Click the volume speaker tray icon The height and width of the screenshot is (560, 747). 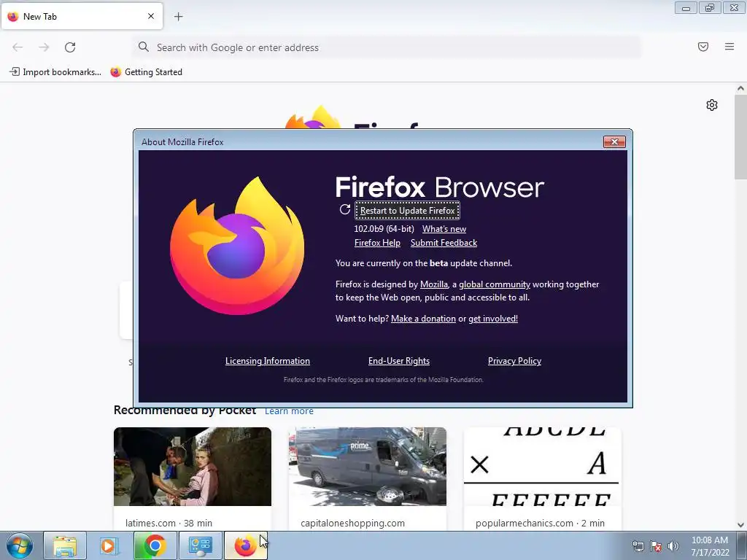(x=673, y=546)
